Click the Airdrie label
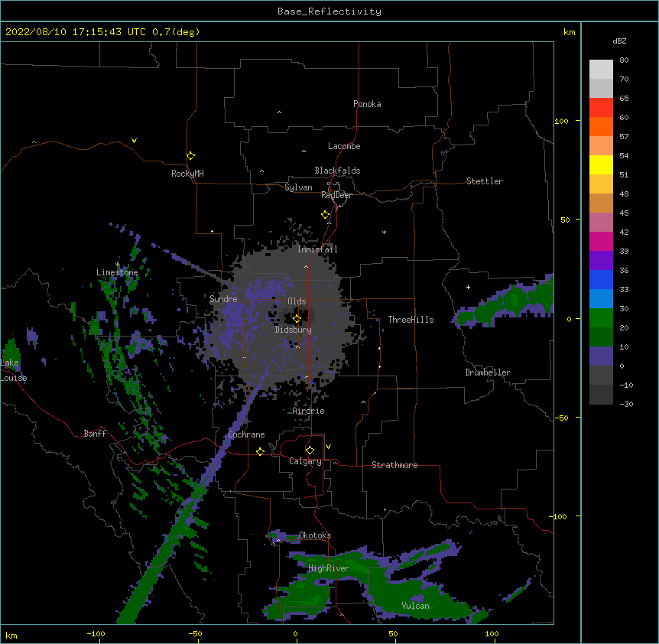The width and height of the screenshot is (659, 644). 308,411
